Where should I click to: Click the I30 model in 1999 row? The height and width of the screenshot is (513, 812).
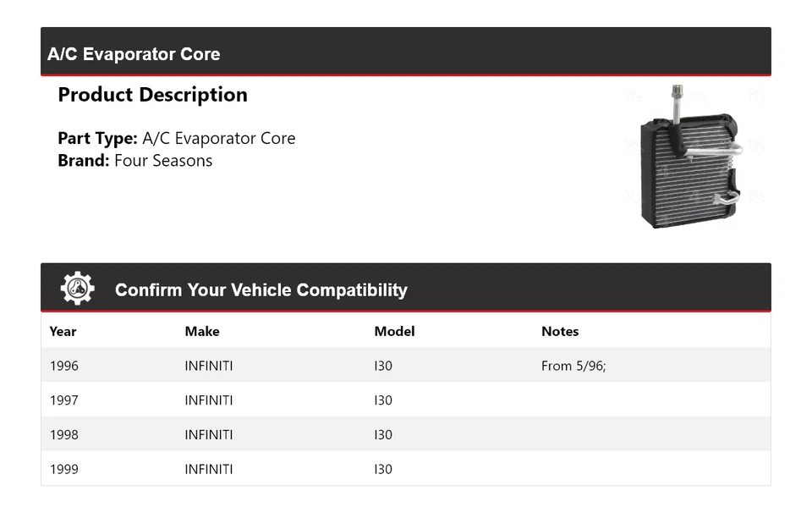tap(383, 469)
